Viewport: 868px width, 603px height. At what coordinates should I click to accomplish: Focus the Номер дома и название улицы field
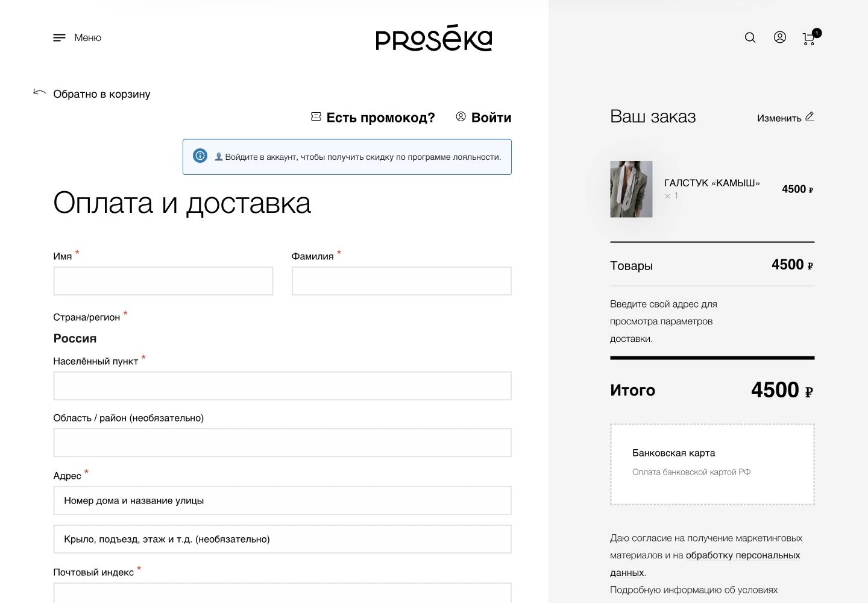coord(282,500)
